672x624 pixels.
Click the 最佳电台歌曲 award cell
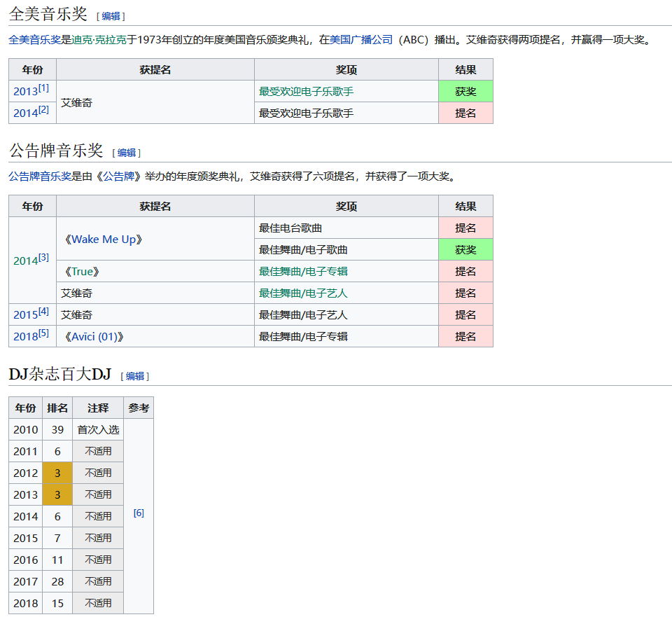(x=346, y=228)
